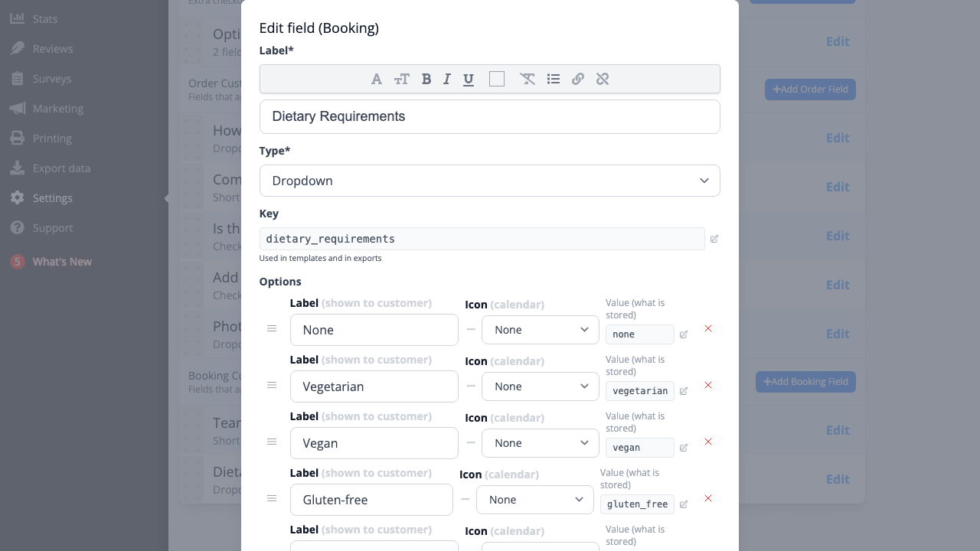This screenshot has height=551, width=980.
Task: Click the drag handle for the Vegan option
Action: pyautogui.click(x=272, y=442)
